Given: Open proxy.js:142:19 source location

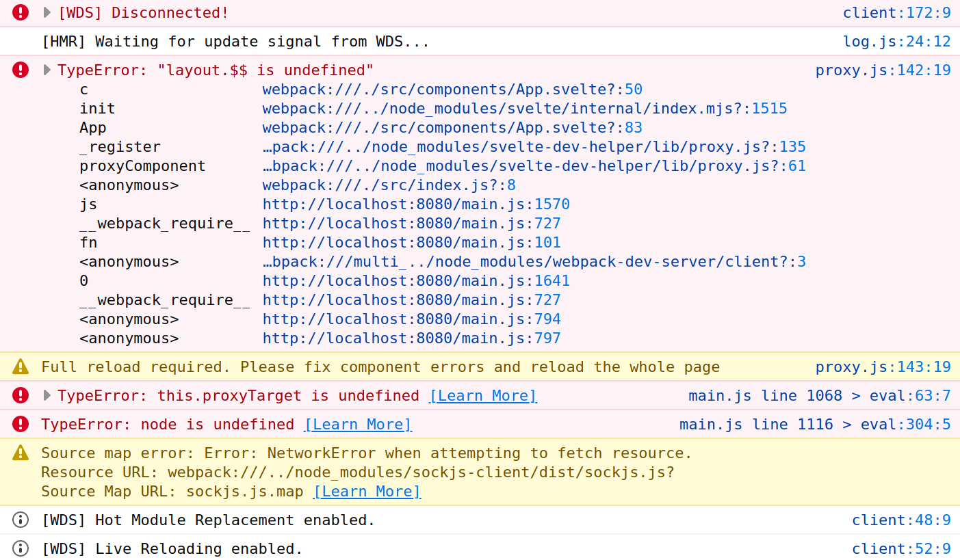Looking at the screenshot, I should (883, 69).
